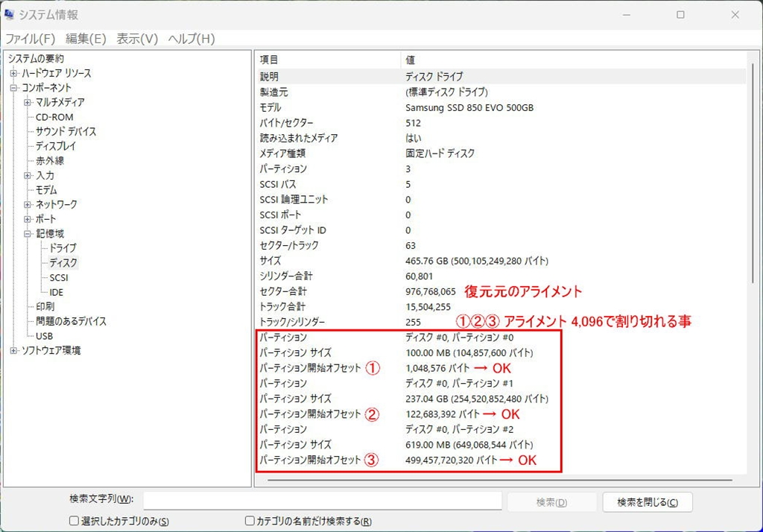The image size is (763, 532).
Task: Collapse the 記憶域 node
Action: click(28, 234)
